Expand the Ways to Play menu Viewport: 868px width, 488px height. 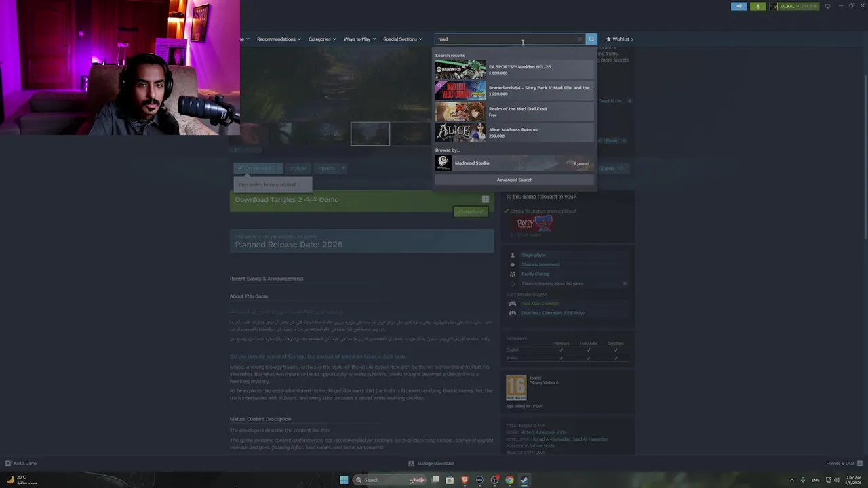tap(359, 39)
